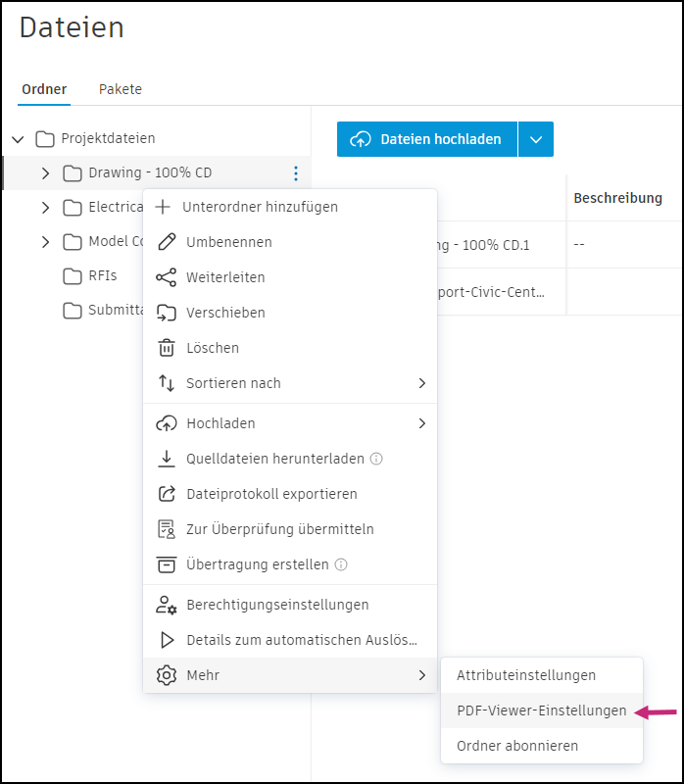Open the three-dot menu for Drawing folder
The width and height of the screenshot is (684, 784).
295,173
